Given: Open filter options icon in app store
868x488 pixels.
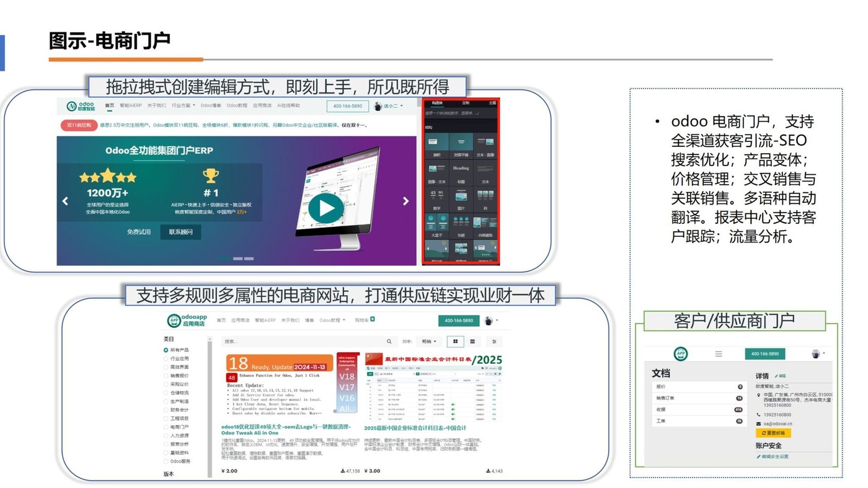Looking at the screenshot, I should 494,342.
